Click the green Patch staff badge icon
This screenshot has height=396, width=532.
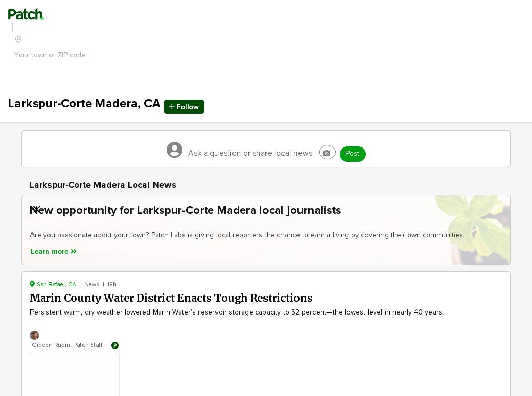pos(115,345)
